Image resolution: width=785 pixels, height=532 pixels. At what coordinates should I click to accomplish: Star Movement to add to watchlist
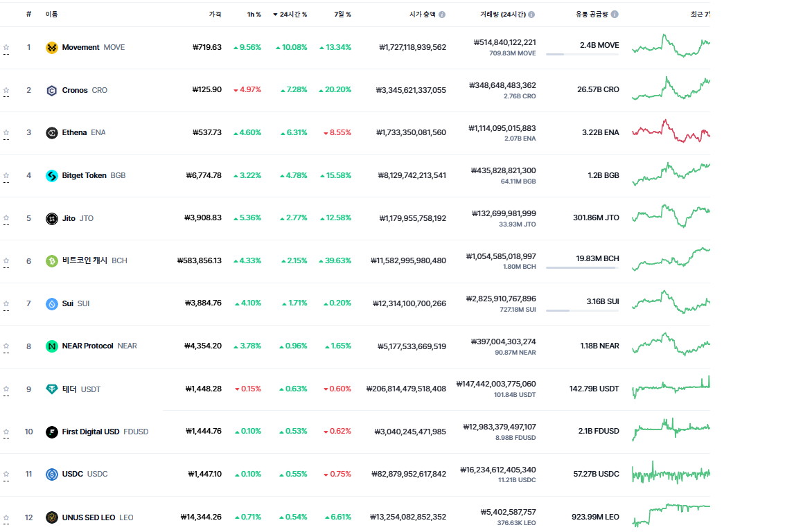[x=6, y=48]
